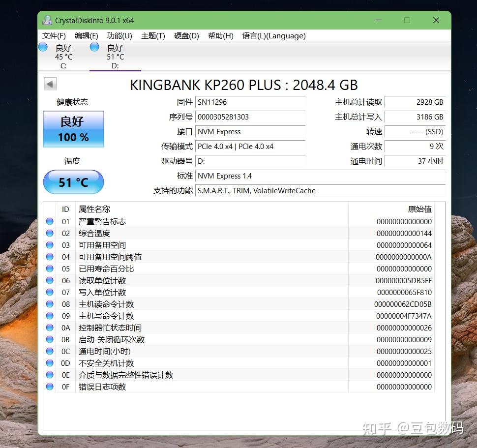Click the 51°C temperature indicator
Screen dimensions: 477x448
(73, 182)
